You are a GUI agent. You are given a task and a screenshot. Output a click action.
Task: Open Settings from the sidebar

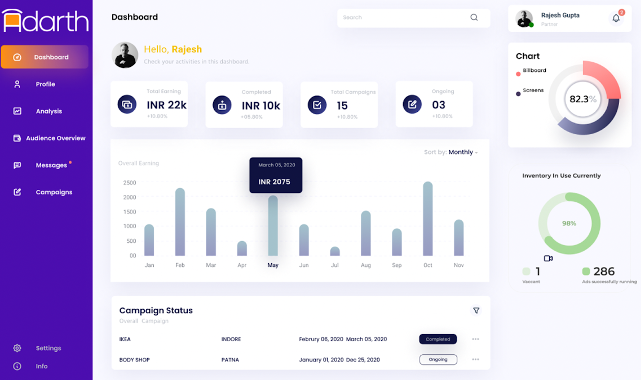coord(48,348)
